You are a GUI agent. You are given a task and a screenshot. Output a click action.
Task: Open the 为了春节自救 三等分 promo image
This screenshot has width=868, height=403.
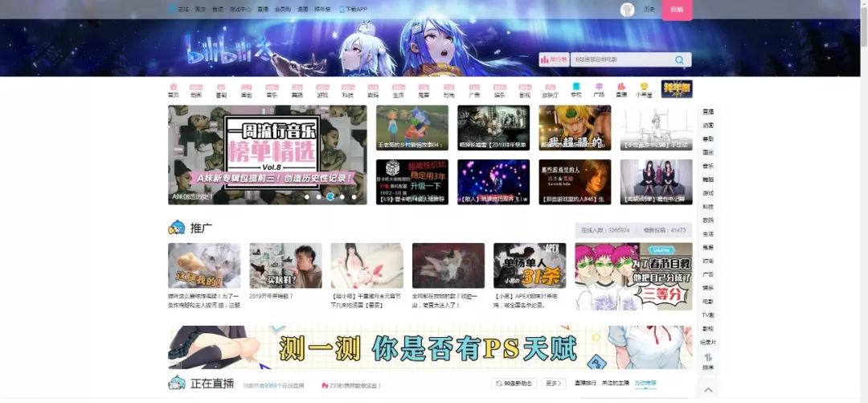634,277
